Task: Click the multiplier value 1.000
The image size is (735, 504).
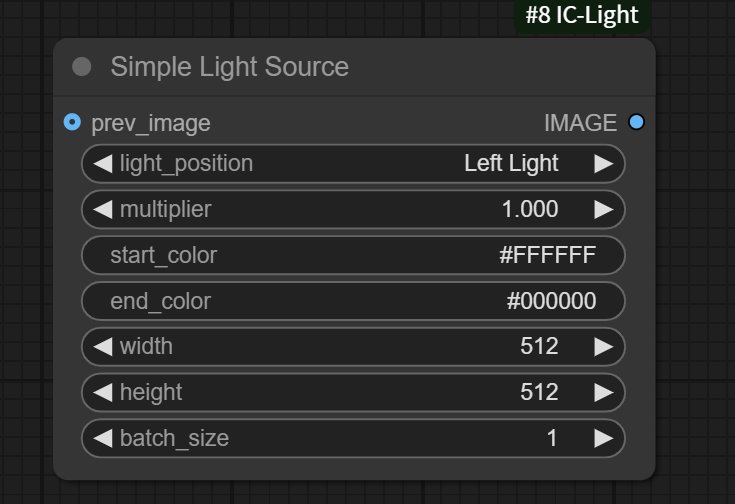Action: click(x=530, y=209)
